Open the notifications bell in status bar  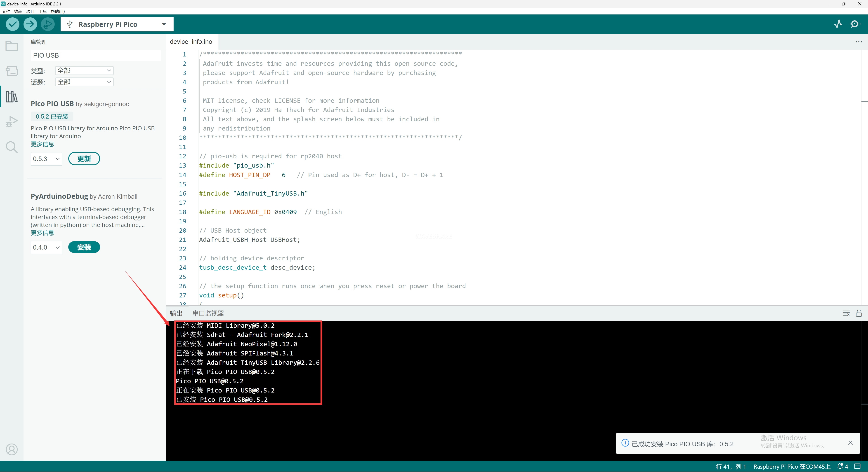tap(842, 467)
